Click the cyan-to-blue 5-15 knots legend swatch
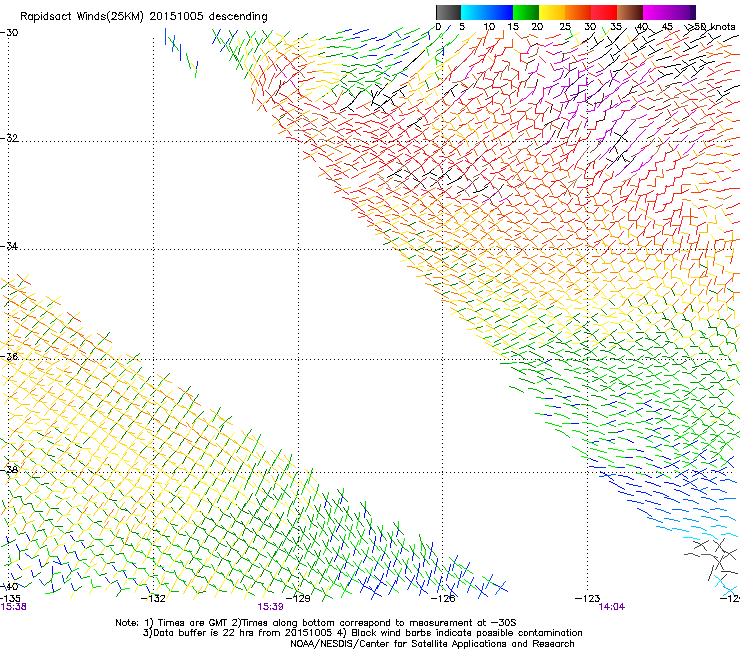Viewport: 740px width, 650px height. 487,12
